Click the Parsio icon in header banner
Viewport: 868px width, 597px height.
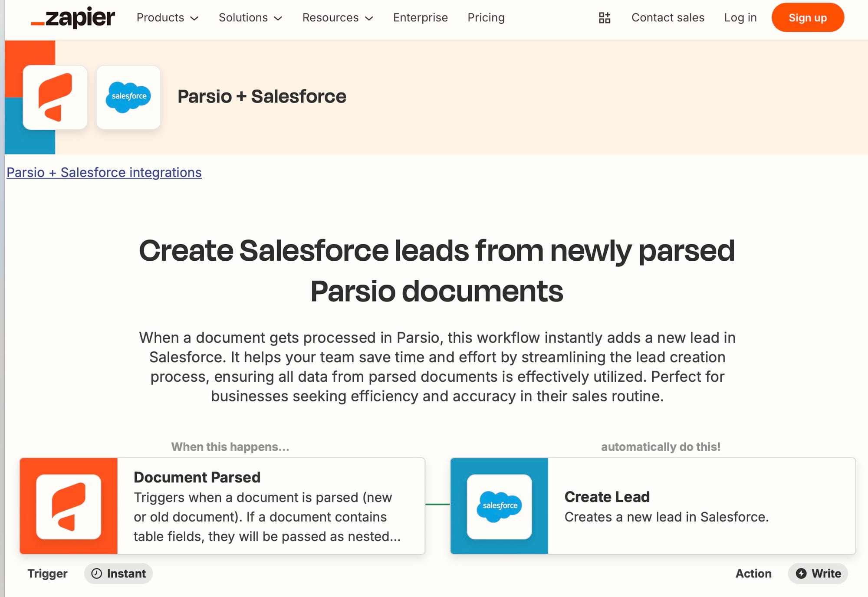coord(55,97)
